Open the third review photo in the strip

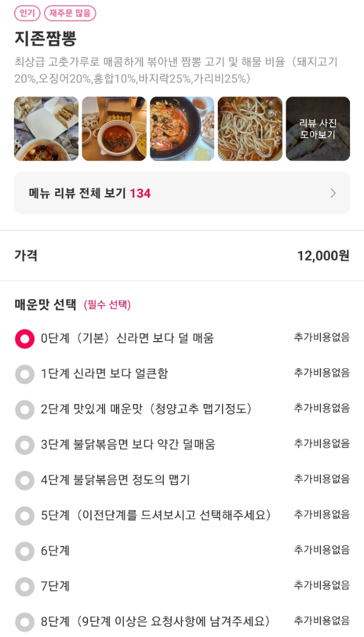(x=182, y=129)
